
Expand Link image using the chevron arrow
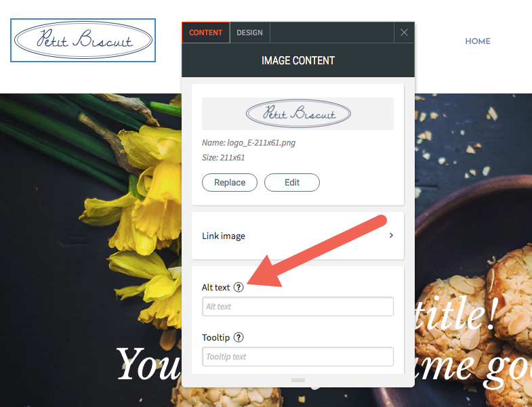tap(391, 236)
